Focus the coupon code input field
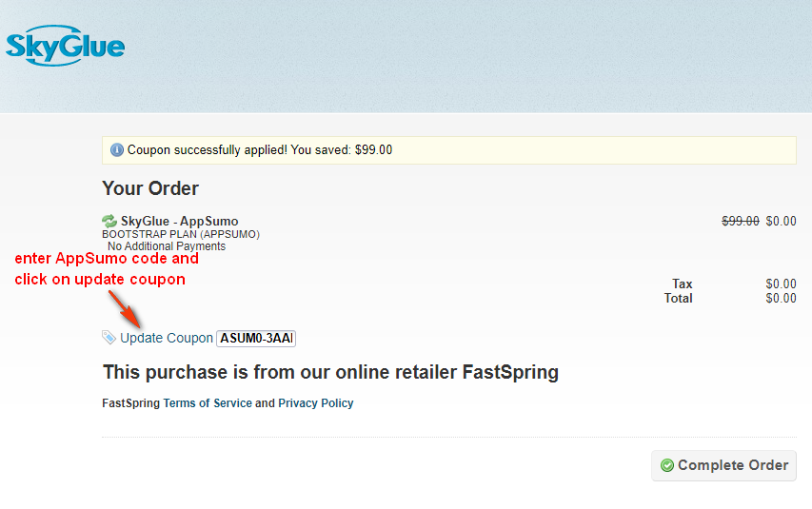 (256, 339)
